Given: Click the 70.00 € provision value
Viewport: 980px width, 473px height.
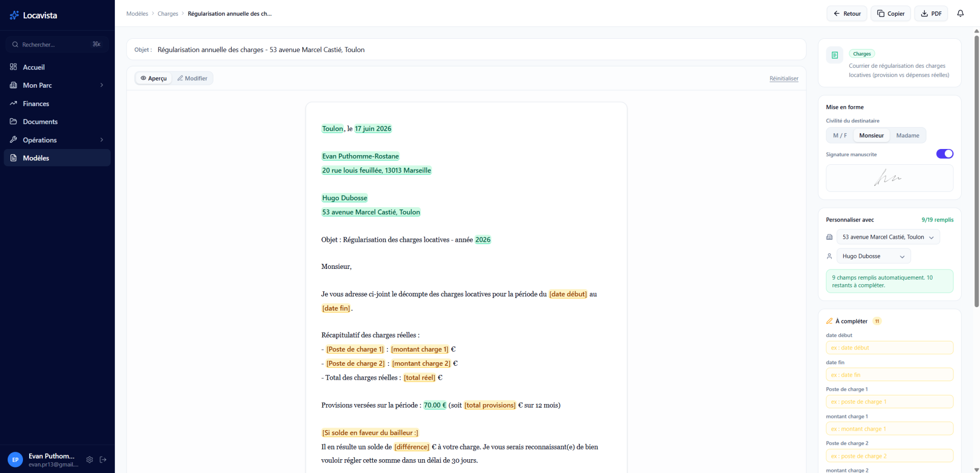Looking at the screenshot, I should (x=435, y=406).
